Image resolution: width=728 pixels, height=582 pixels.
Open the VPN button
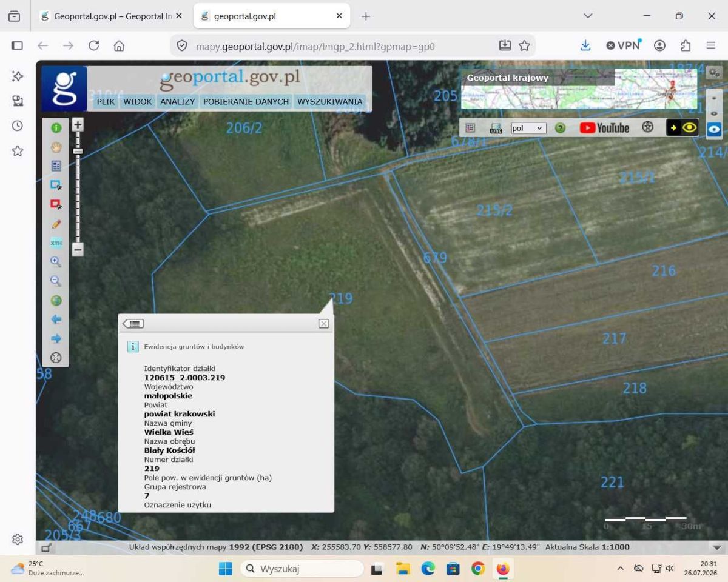[624, 45]
